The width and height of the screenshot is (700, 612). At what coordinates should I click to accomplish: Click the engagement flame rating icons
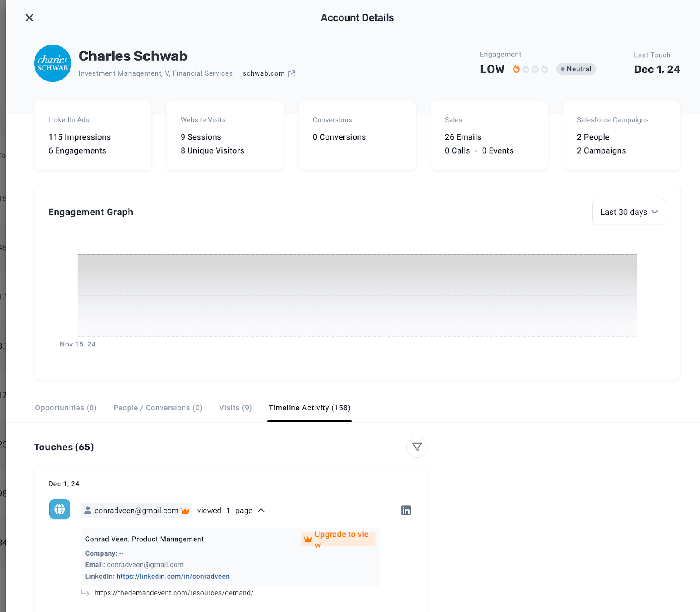tap(530, 69)
